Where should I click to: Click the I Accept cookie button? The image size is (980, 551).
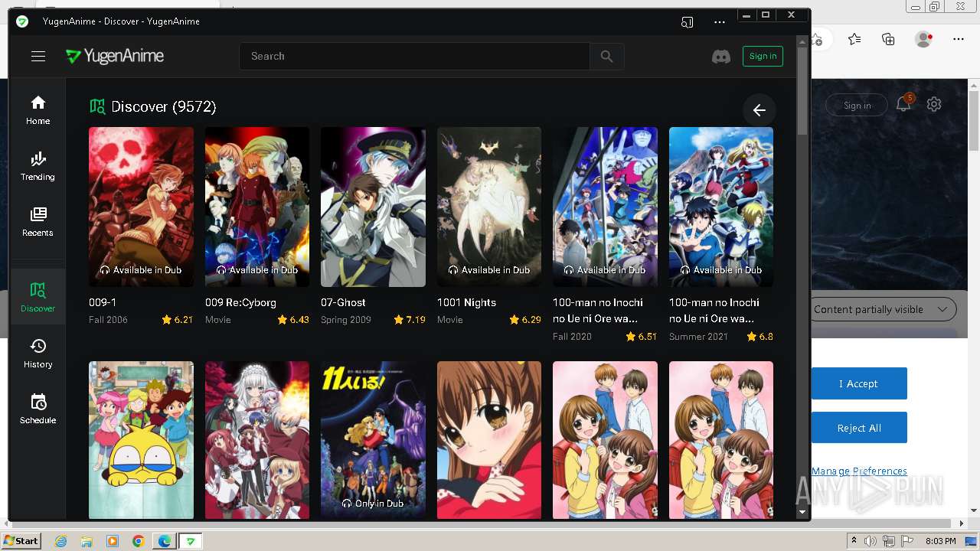tap(859, 383)
